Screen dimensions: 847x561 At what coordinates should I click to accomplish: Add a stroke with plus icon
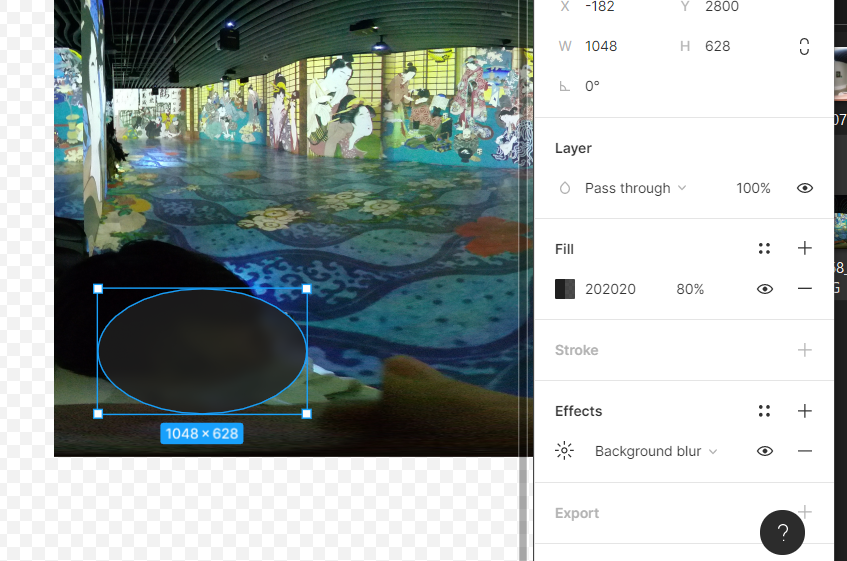(804, 350)
